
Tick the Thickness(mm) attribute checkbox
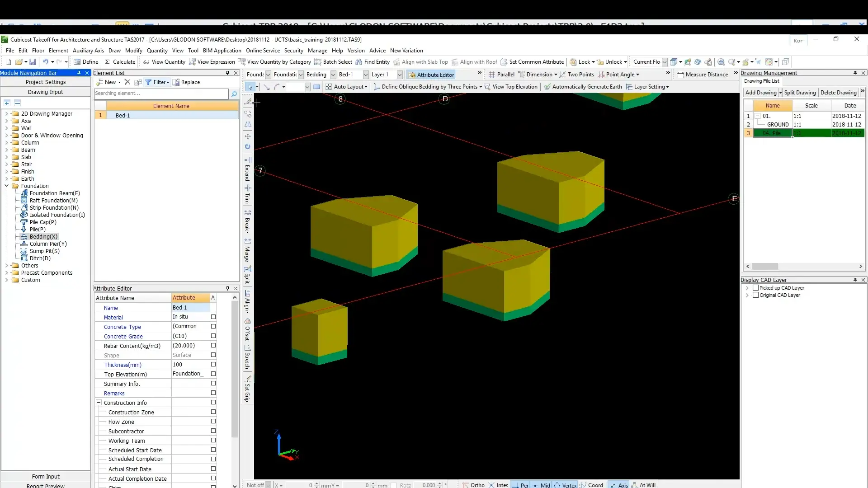coord(213,365)
